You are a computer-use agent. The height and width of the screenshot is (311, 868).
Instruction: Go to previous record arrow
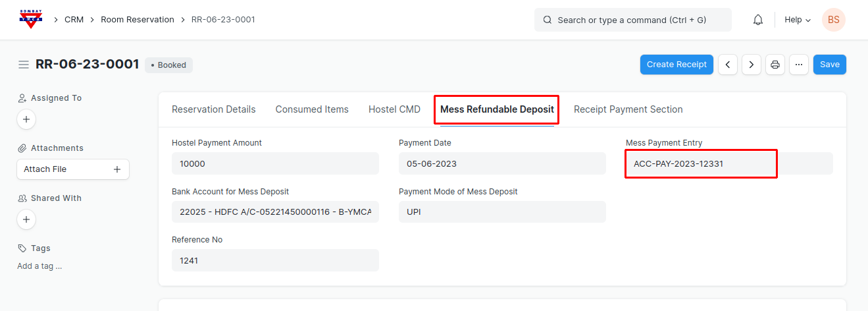727,65
